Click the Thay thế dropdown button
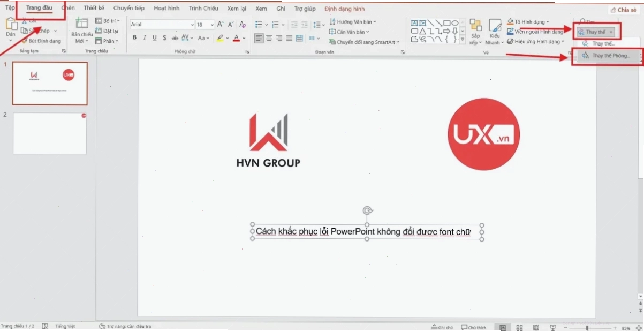 (596, 32)
